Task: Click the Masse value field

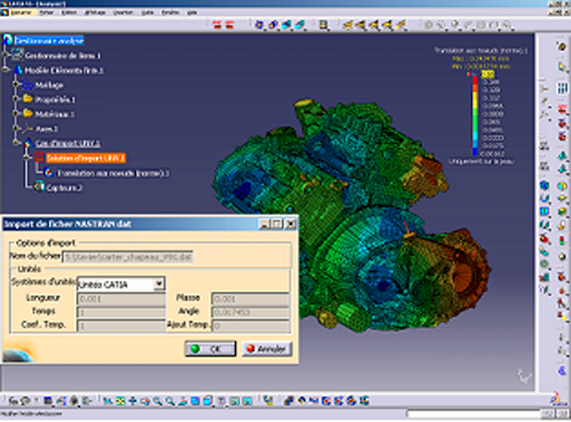Action: pos(251,299)
